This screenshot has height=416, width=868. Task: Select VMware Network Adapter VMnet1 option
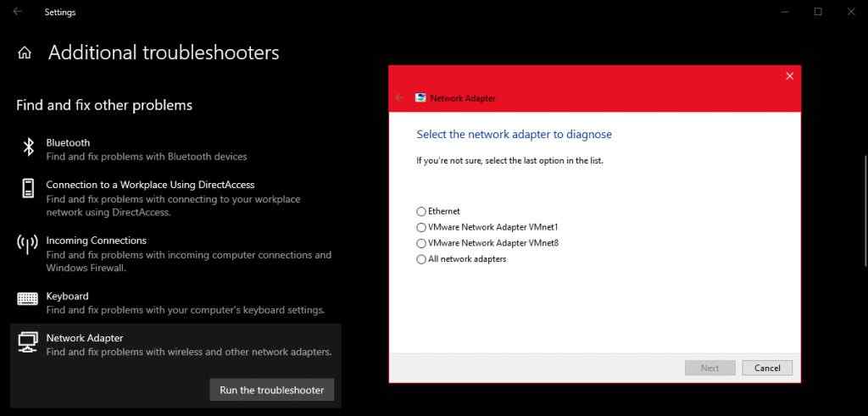[x=421, y=228]
